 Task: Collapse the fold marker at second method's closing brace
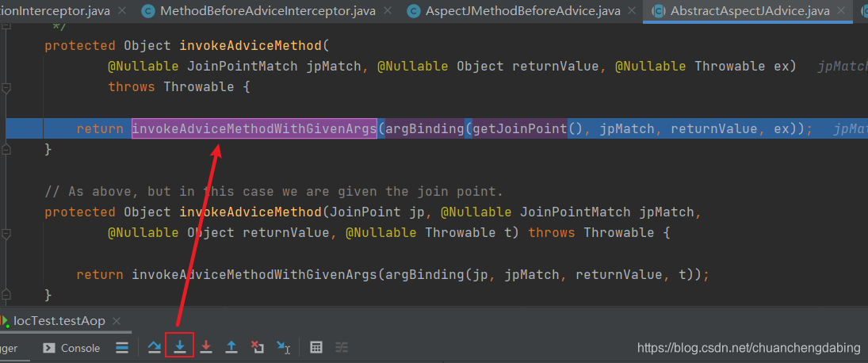pyautogui.click(x=6, y=295)
